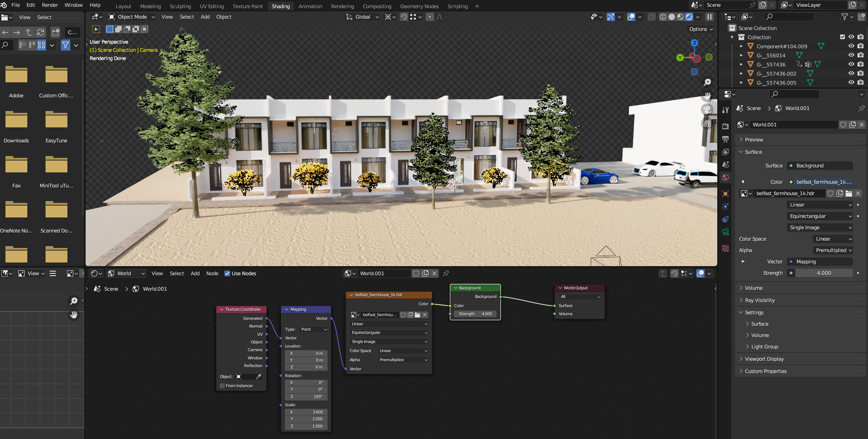This screenshot has width=868, height=439.
Task: Open the Alpha Premultiplied dropdown
Action: coord(832,250)
